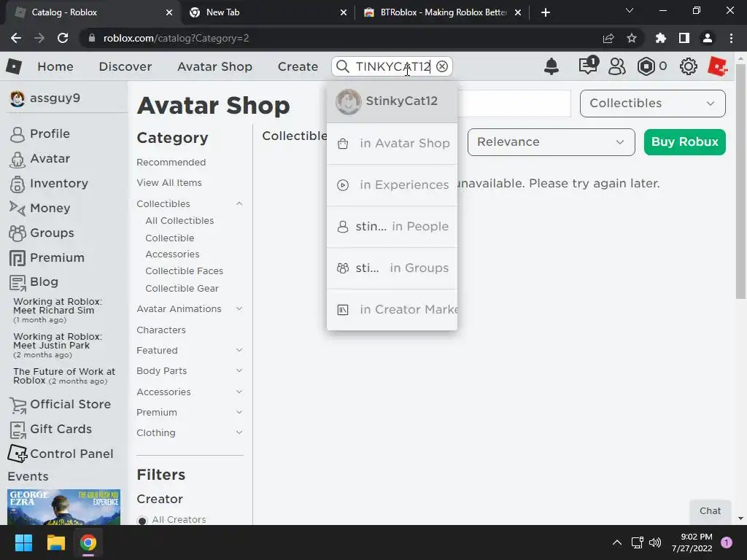The height and width of the screenshot is (560, 747).
Task: Click the search magnifier icon
Action: (x=343, y=66)
